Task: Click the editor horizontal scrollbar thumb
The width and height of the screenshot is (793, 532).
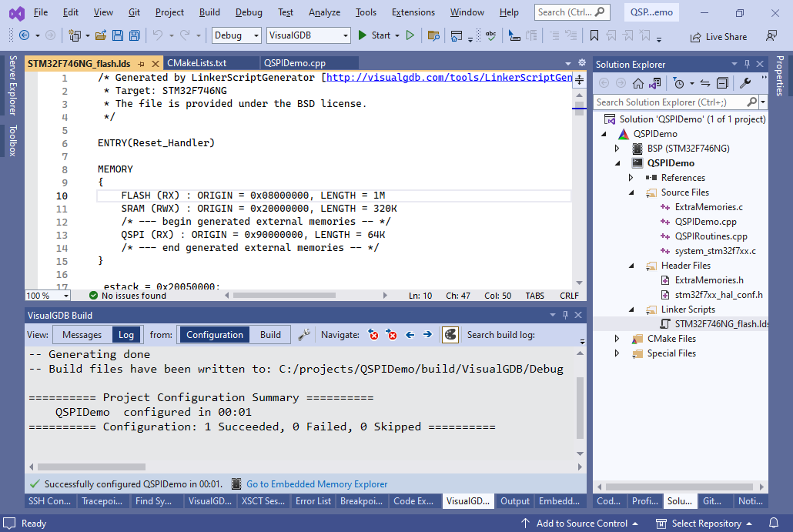Action: pyautogui.click(x=284, y=296)
